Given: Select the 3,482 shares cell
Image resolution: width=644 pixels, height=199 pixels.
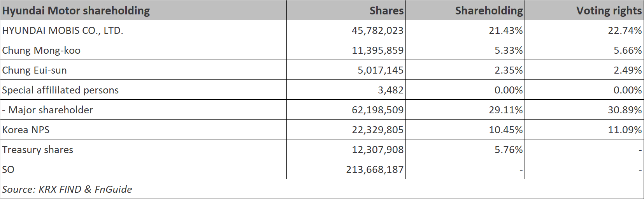Looking at the screenshot, I should click(390, 90).
